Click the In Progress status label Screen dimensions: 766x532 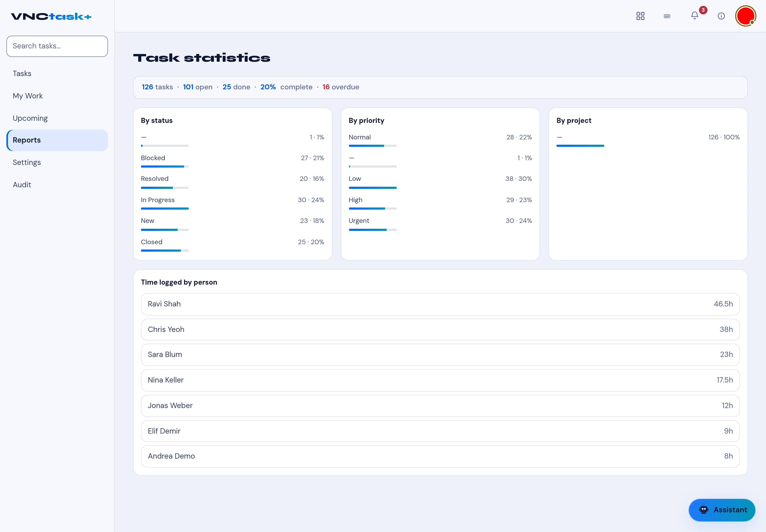pyautogui.click(x=158, y=200)
